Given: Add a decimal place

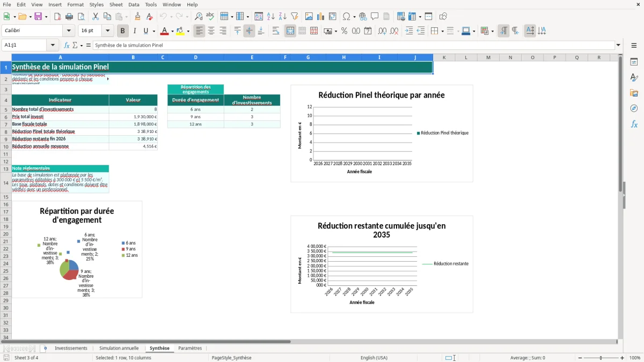Looking at the screenshot, I should pos(383,31).
